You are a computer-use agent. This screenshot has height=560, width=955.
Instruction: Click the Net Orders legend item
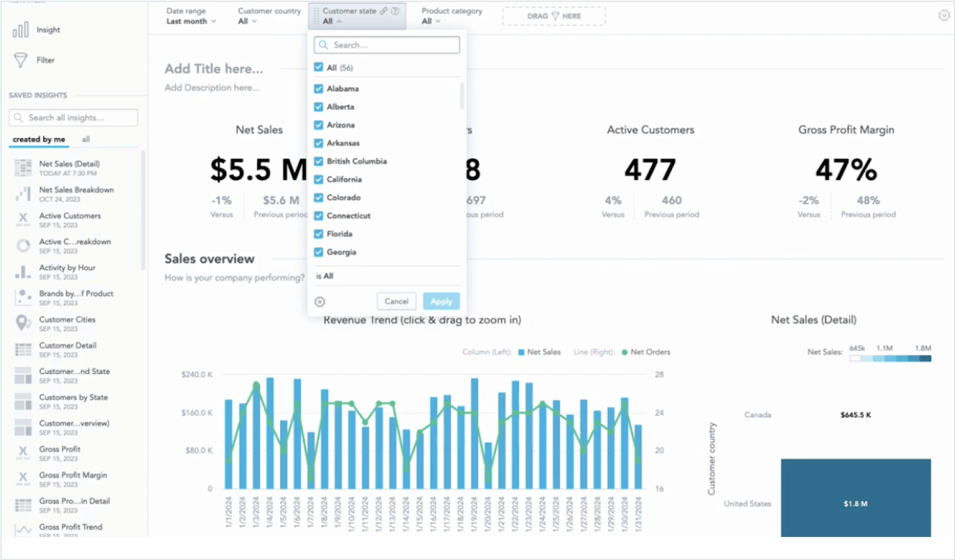[x=646, y=352]
